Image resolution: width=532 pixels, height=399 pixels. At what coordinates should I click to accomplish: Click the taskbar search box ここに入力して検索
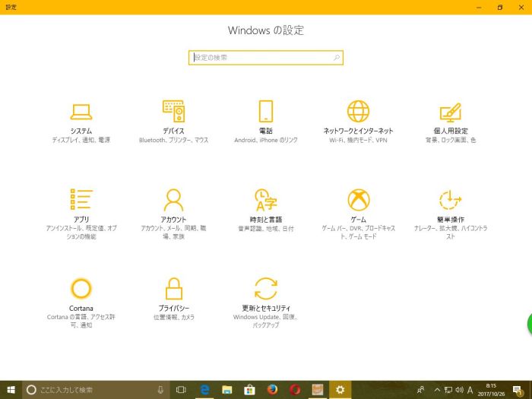click(96, 390)
